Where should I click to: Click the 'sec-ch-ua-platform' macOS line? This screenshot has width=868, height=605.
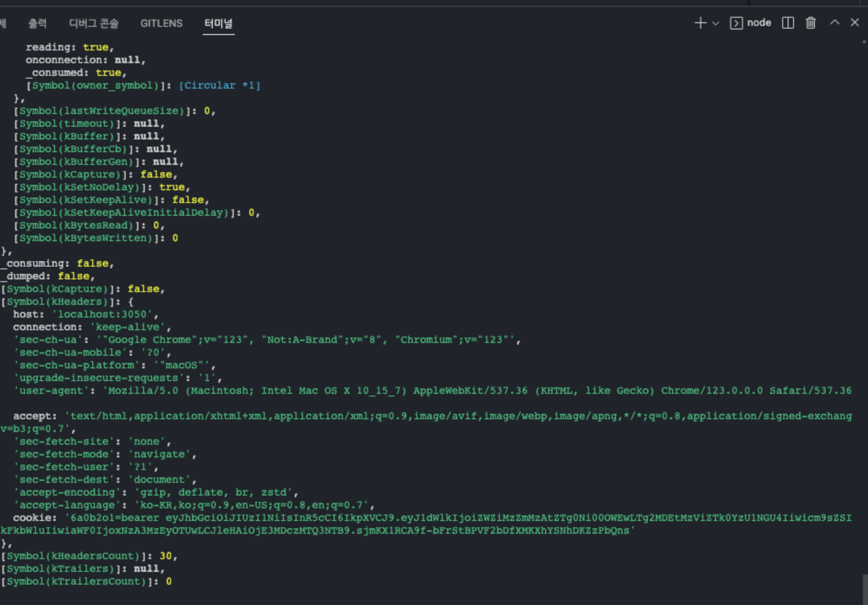tap(114, 365)
